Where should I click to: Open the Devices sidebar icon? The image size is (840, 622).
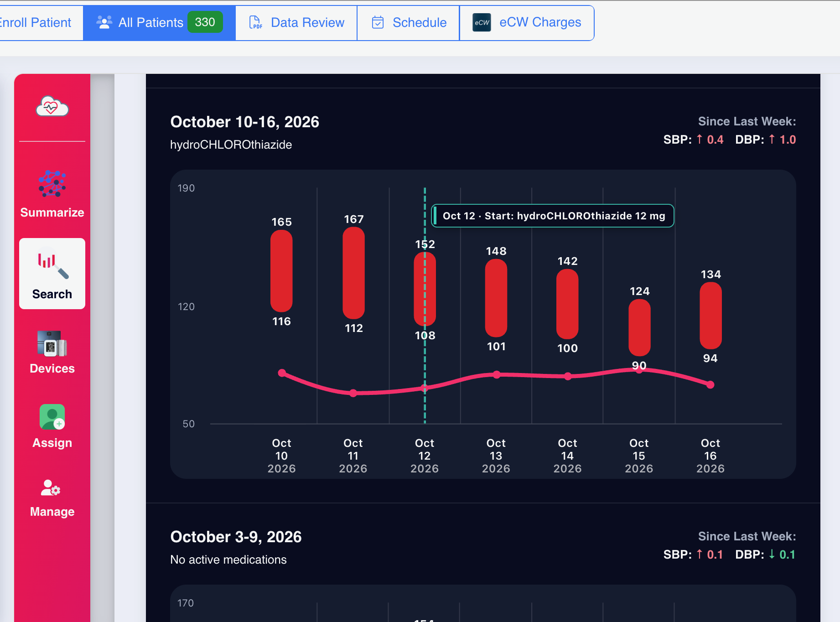(x=52, y=344)
